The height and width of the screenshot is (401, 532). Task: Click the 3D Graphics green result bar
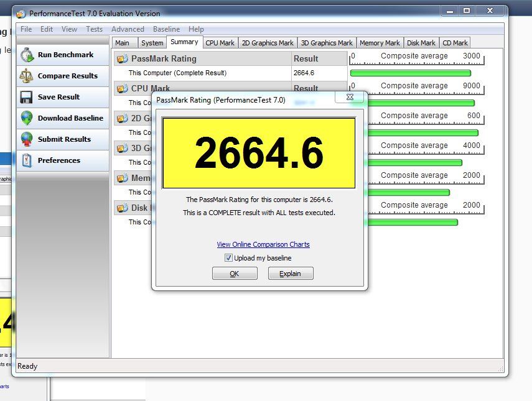tap(415, 163)
